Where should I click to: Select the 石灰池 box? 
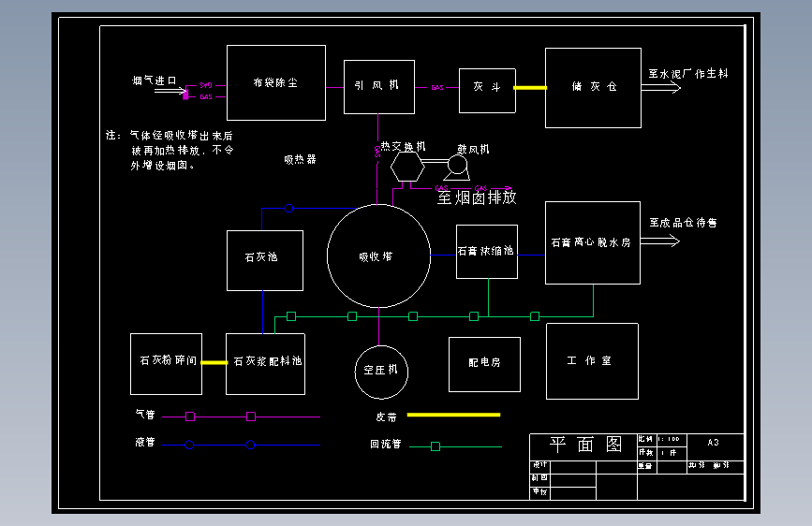[x=265, y=260]
